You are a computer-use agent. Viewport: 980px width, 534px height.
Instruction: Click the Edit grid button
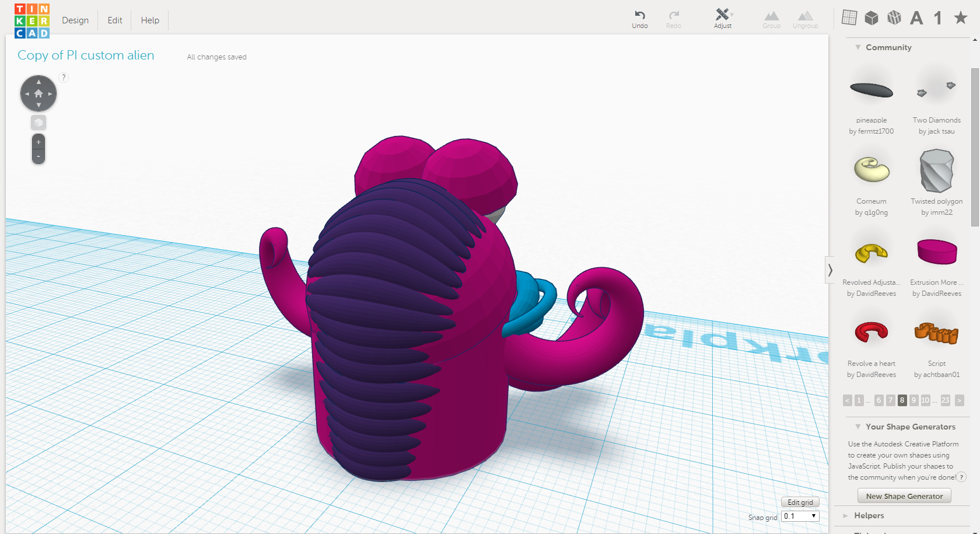[800, 502]
